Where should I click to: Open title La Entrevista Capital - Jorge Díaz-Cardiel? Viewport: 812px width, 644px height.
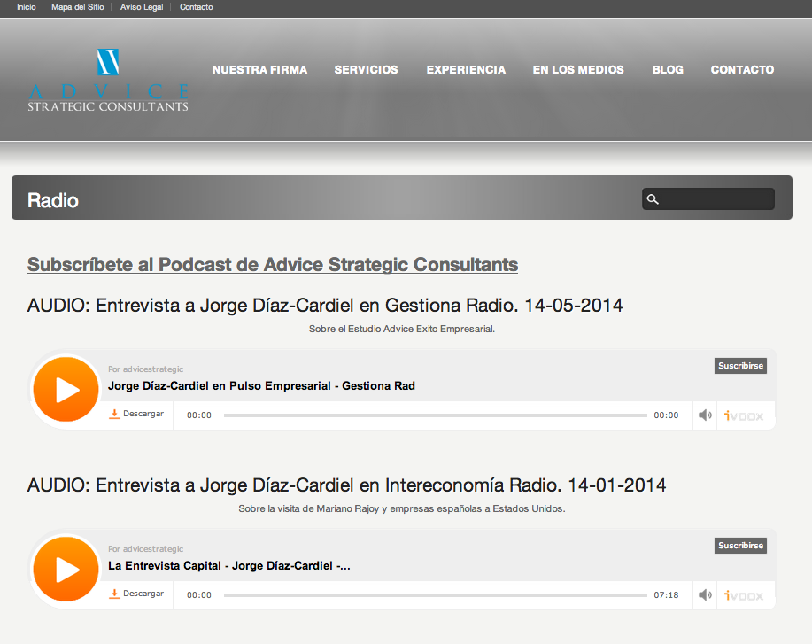pos(228,566)
